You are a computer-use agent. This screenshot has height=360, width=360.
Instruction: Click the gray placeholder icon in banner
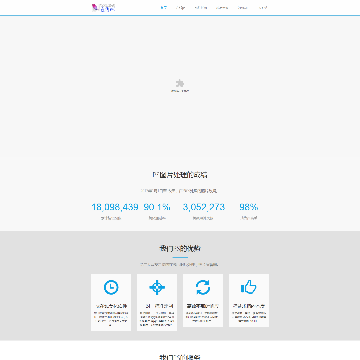[180, 83]
